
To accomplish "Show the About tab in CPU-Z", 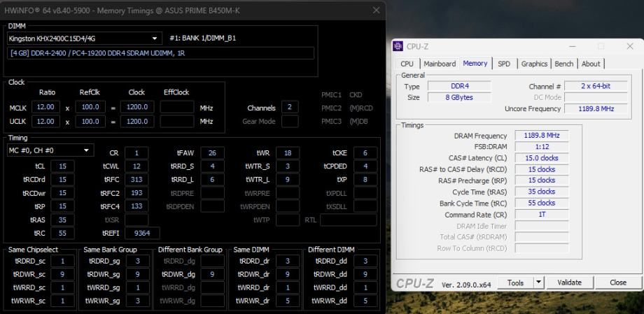I will 591,64.
